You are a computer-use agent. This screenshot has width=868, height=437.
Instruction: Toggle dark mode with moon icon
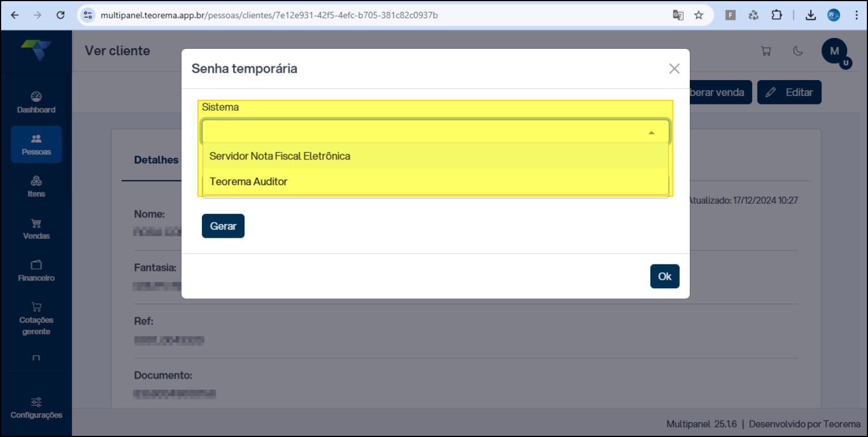tap(798, 51)
